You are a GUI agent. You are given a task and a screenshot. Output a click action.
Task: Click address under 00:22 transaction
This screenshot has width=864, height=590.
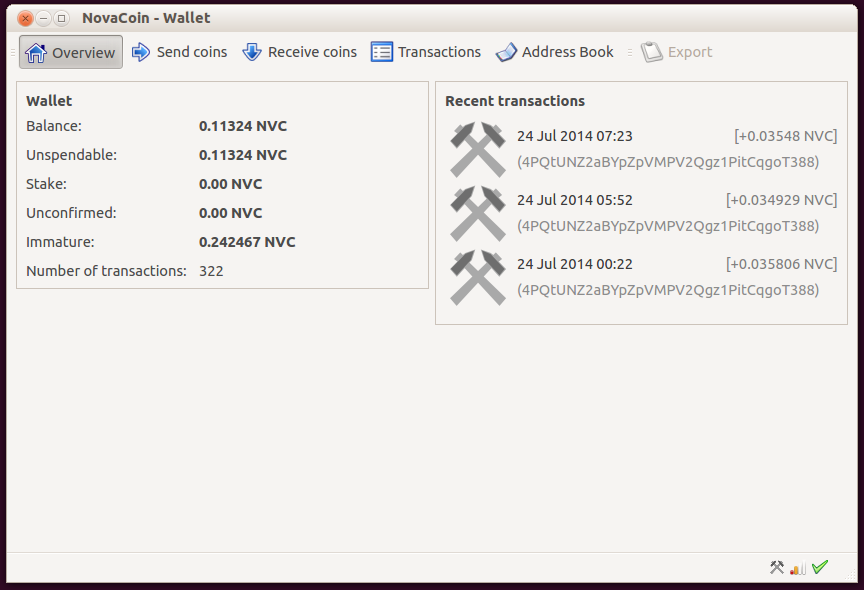668,290
